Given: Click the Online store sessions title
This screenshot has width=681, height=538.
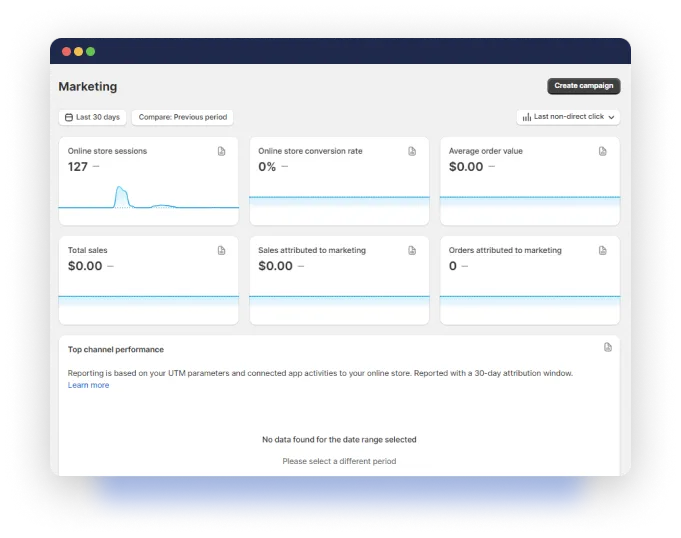Looking at the screenshot, I should click(x=107, y=151).
